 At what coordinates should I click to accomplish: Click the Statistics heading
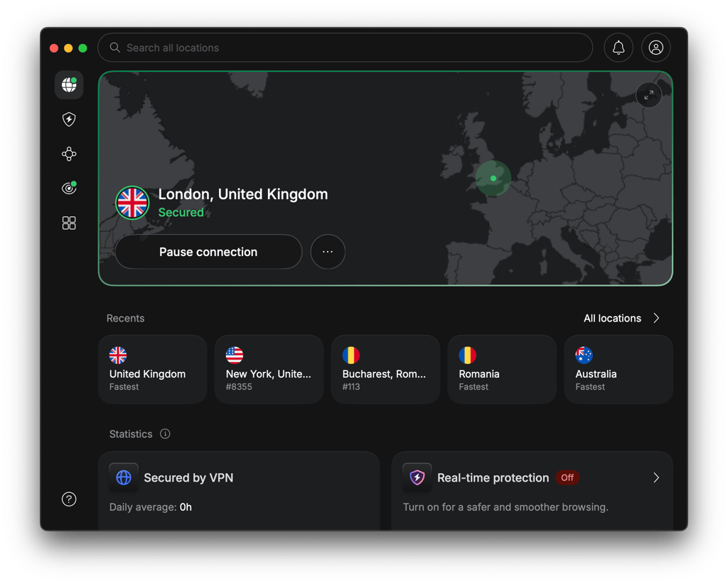131,434
